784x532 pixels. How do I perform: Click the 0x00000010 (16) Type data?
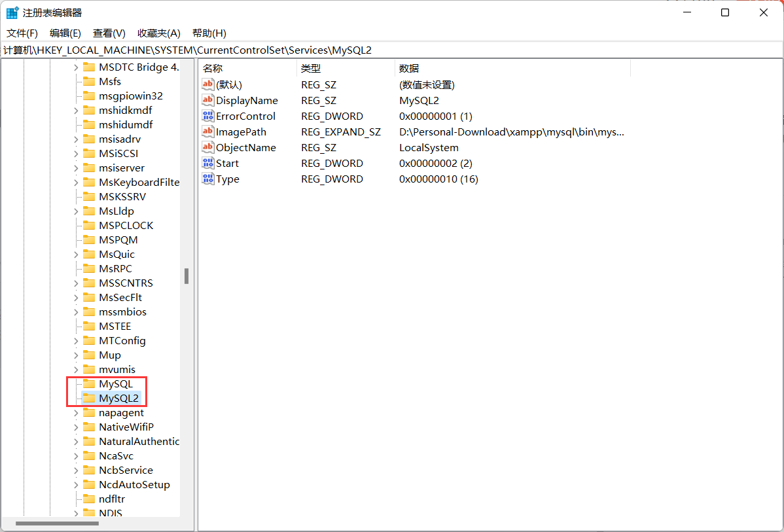click(438, 179)
